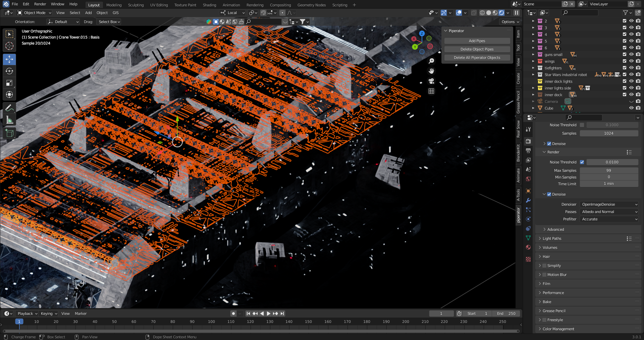Disable render for 'inner dock lights' collection
This screenshot has height=340, width=644.
point(638,81)
